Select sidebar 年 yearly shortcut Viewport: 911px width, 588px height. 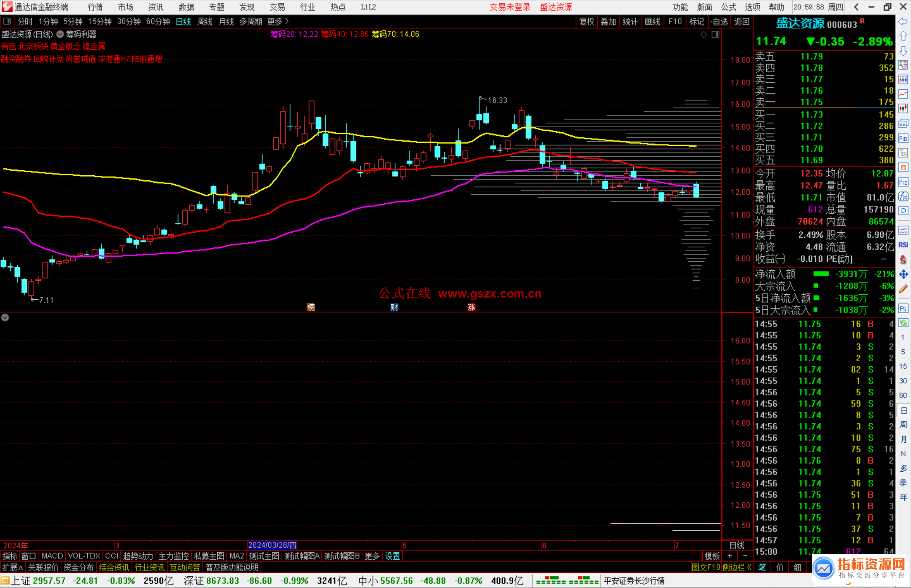pyautogui.click(x=903, y=497)
